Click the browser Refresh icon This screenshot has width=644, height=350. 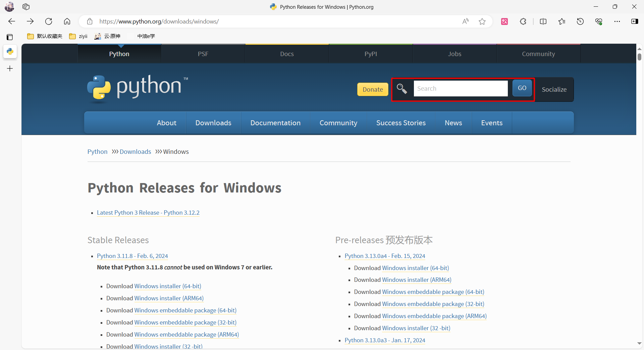(49, 21)
